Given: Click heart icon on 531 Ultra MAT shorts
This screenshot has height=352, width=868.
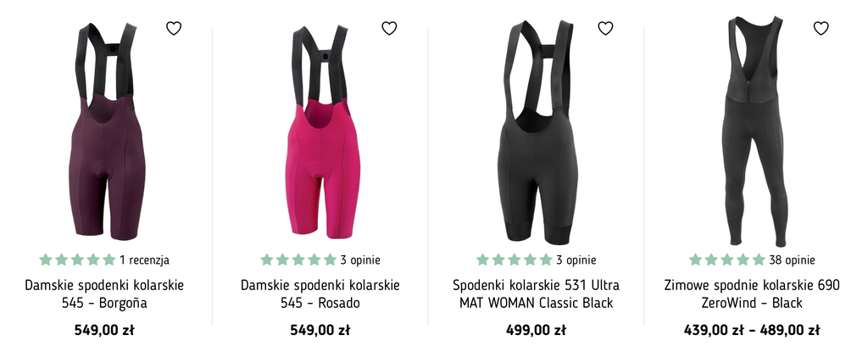Looking at the screenshot, I should tap(605, 28).
